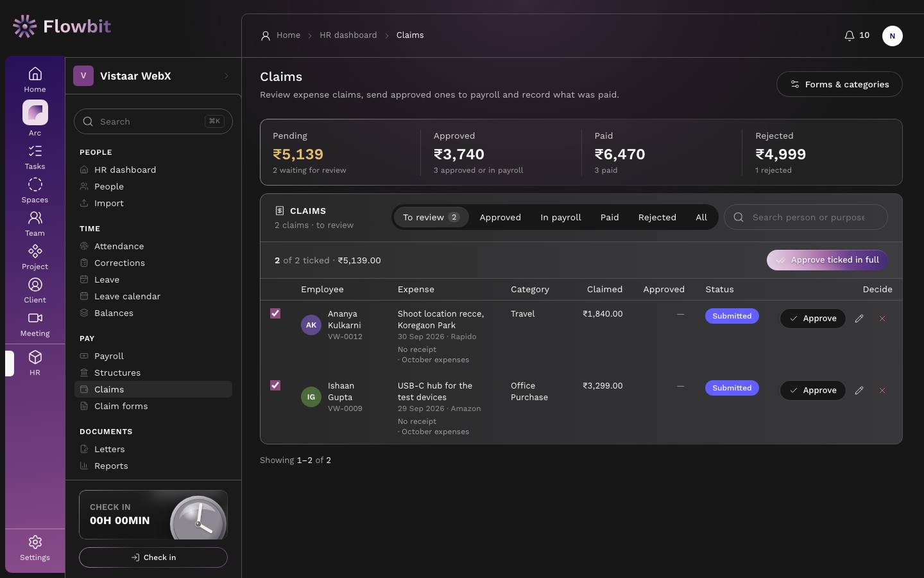The width and height of the screenshot is (924, 578).
Task: Approve Ananya Kulkarni's claim
Action: 813,319
